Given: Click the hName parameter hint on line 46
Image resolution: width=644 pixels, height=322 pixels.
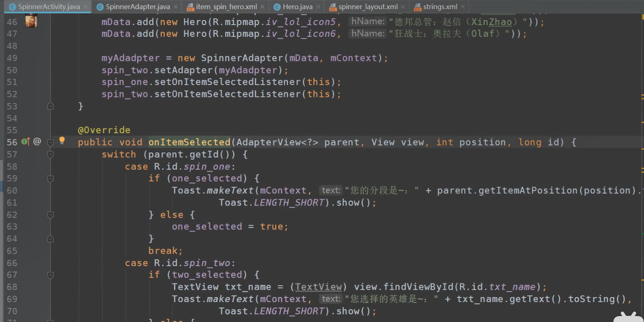Looking at the screenshot, I should [367, 21].
